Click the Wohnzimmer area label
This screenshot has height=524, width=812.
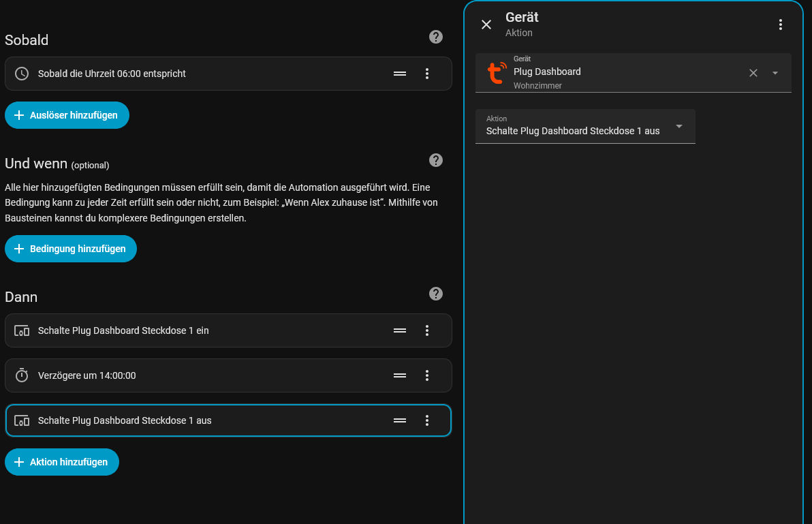coord(537,85)
